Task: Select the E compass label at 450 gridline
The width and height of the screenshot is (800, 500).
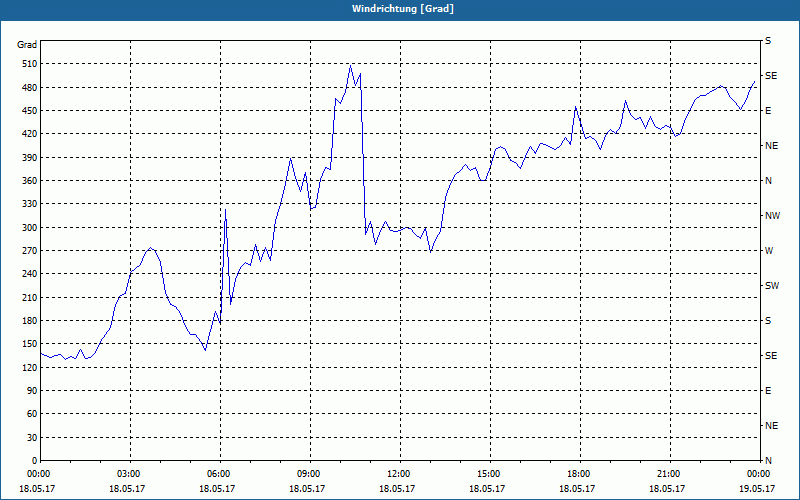Action: click(768, 111)
